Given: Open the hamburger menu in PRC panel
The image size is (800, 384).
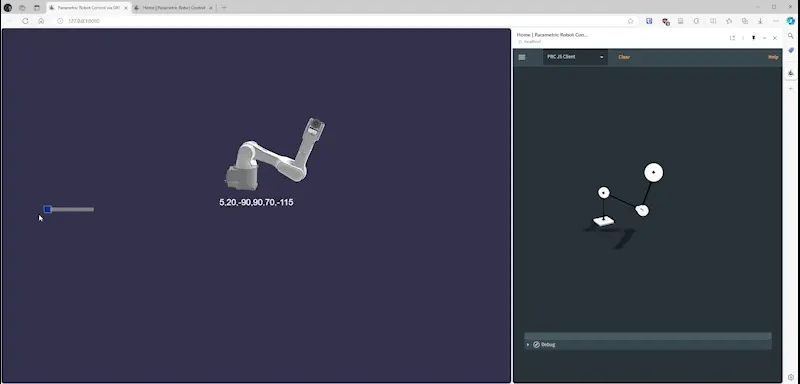Looking at the screenshot, I should coord(521,57).
